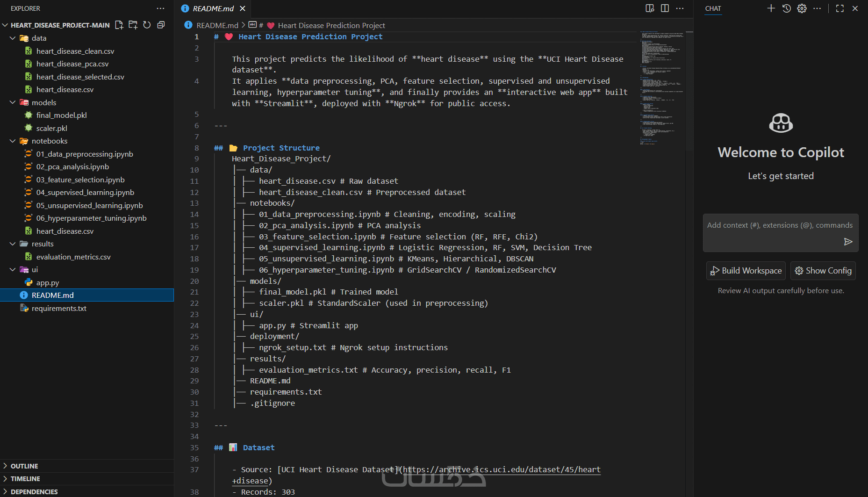868x497 pixels.
Task: Click the icon beside requirements.txt
Action: tap(24, 308)
